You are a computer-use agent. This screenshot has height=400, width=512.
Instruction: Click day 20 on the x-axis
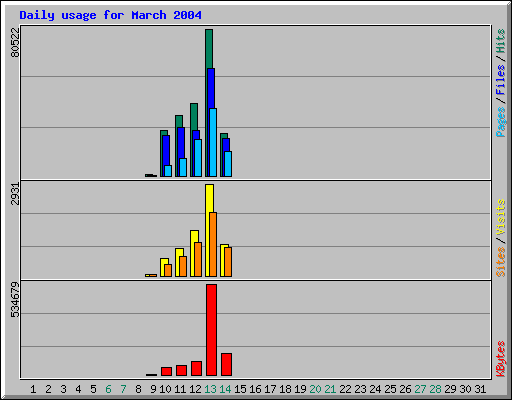pyautogui.click(x=315, y=389)
